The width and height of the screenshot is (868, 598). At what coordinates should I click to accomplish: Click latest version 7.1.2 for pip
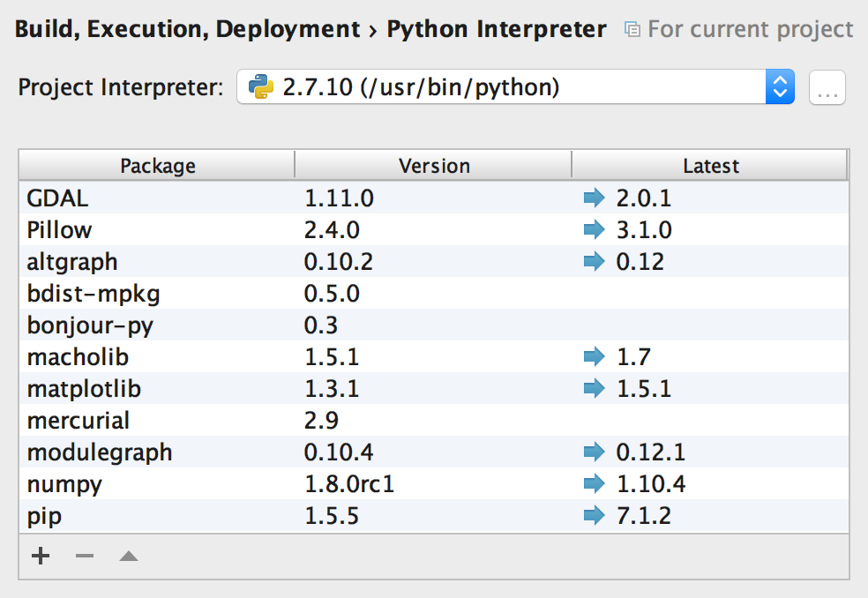click(644, 515)
